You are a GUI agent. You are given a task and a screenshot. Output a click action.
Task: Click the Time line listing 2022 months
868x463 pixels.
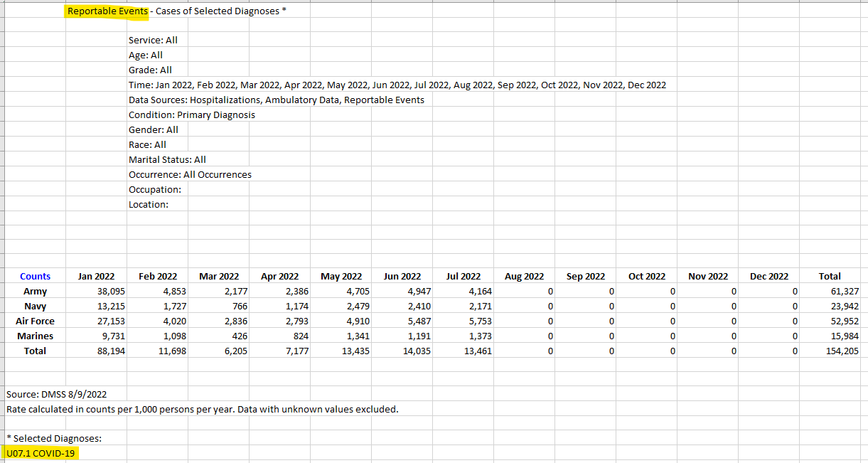397,85
